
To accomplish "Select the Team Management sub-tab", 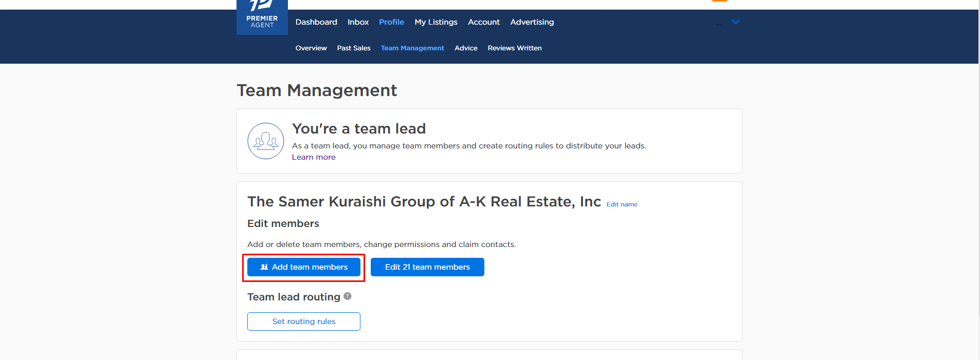I will coord(412,48).
